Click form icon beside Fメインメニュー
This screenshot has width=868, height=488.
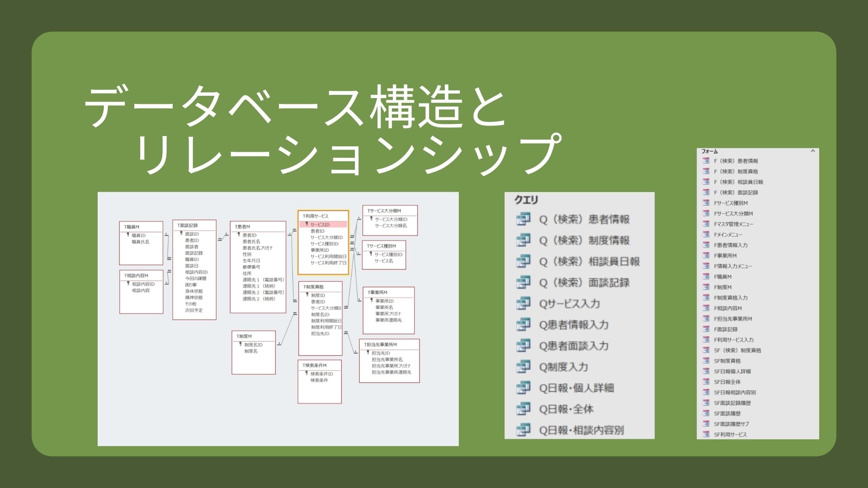(x=706, y=235)
